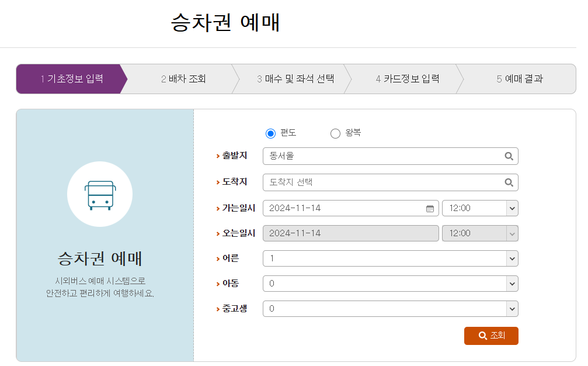Click the circular bus illustration icon
This screenshot has height=366, width=588.
pos(100,194)
